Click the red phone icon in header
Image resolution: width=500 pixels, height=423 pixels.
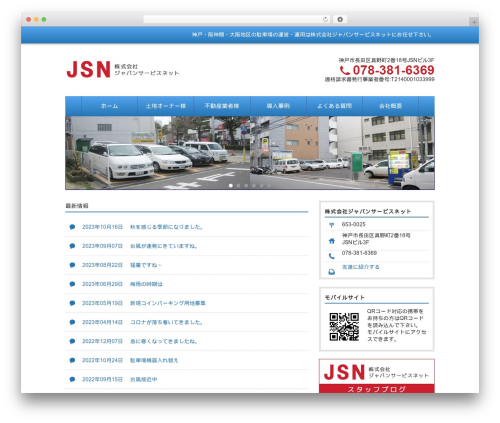tap(345, 70)
